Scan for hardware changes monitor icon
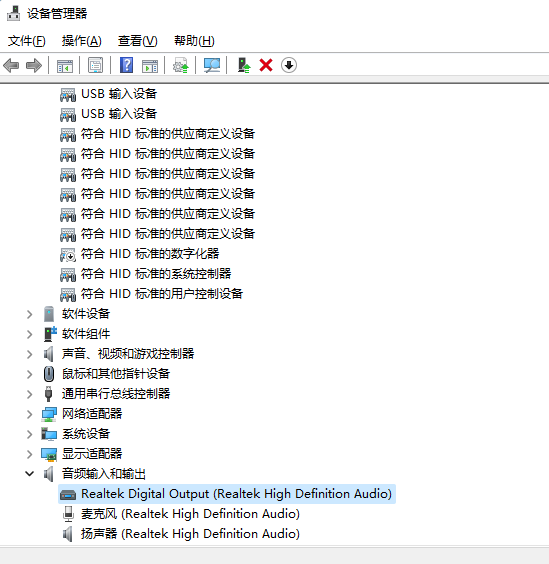The height and width of the screenshot is (564, 549). (212, 65)
